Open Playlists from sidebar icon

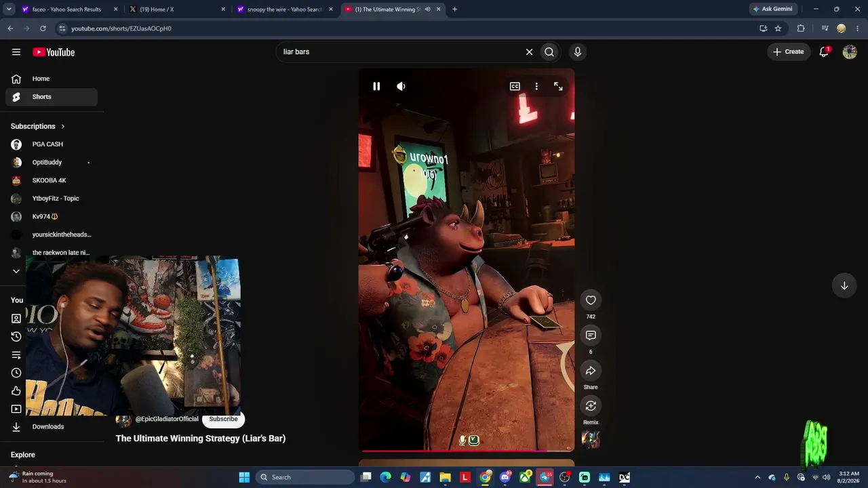16,355
